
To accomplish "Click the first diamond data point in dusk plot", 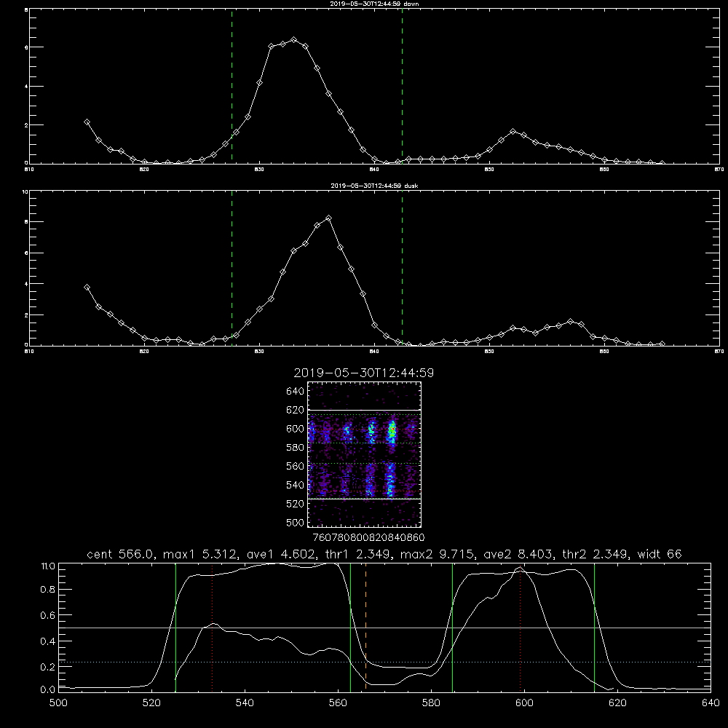I will (87, 288).
